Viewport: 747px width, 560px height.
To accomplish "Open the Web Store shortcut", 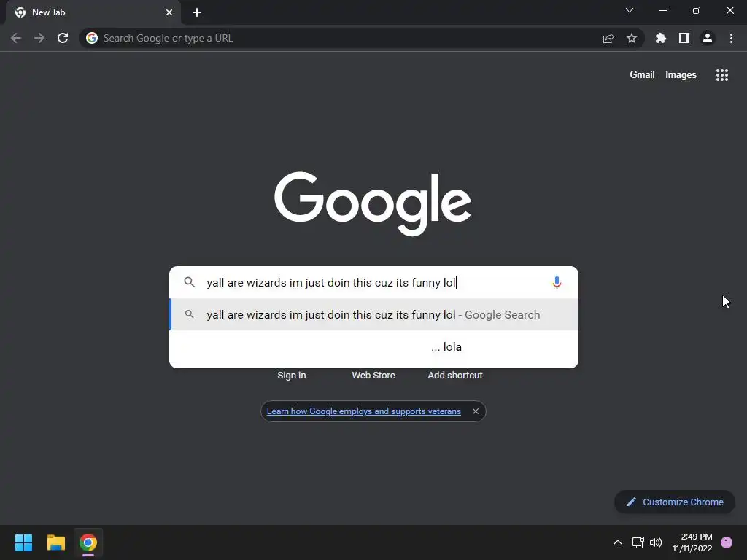I will pyautogui.click(x=373, y=376).
